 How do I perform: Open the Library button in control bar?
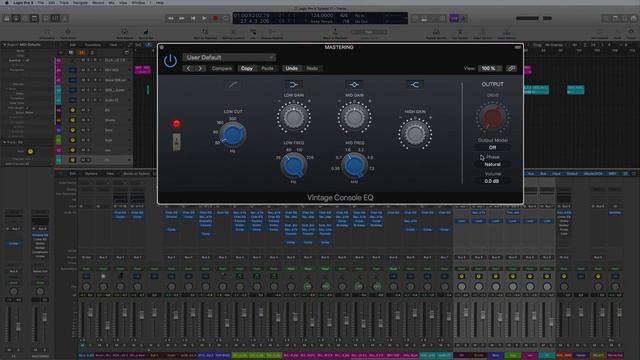pyautogui.click(x=7, y=18)
